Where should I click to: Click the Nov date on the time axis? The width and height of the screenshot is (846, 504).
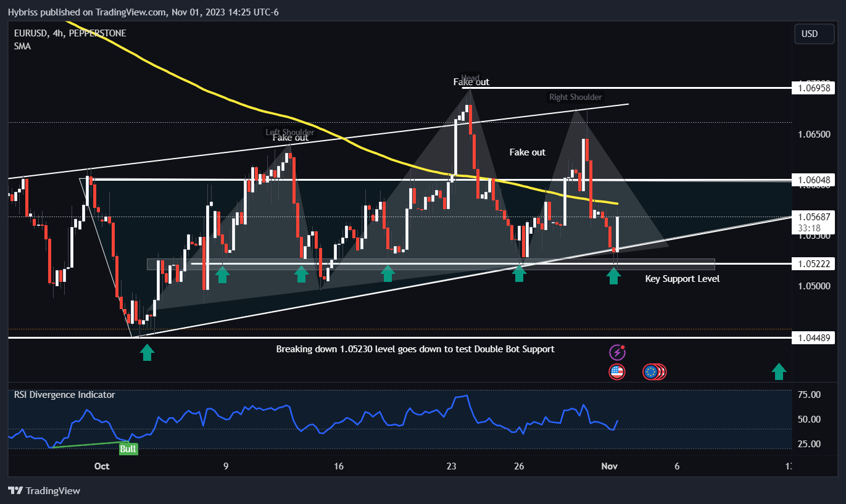[610, 466]
